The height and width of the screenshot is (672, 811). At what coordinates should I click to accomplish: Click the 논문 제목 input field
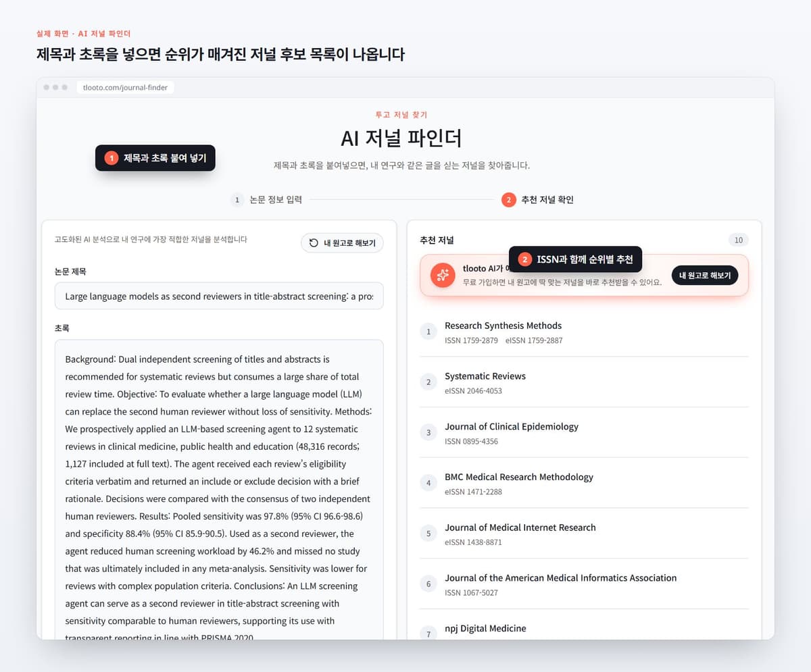coord(219,296)
